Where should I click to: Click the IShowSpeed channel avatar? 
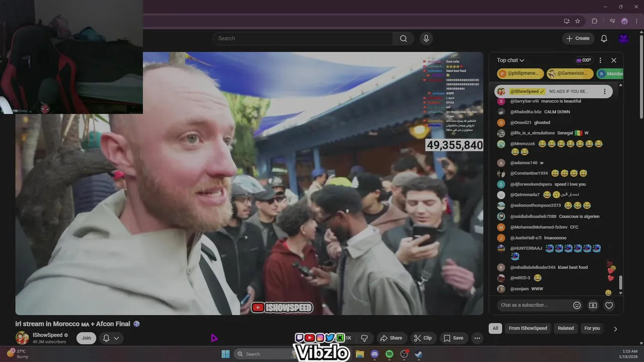(22, 338)
